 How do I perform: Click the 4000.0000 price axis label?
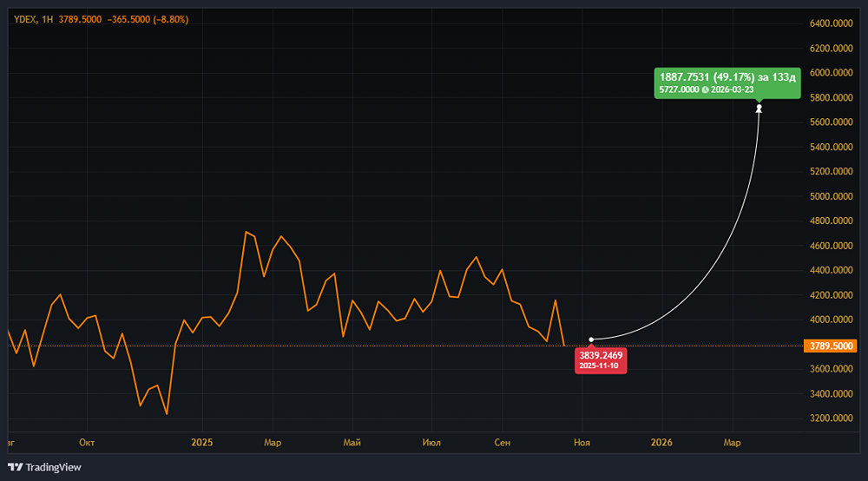click(831, 320)
